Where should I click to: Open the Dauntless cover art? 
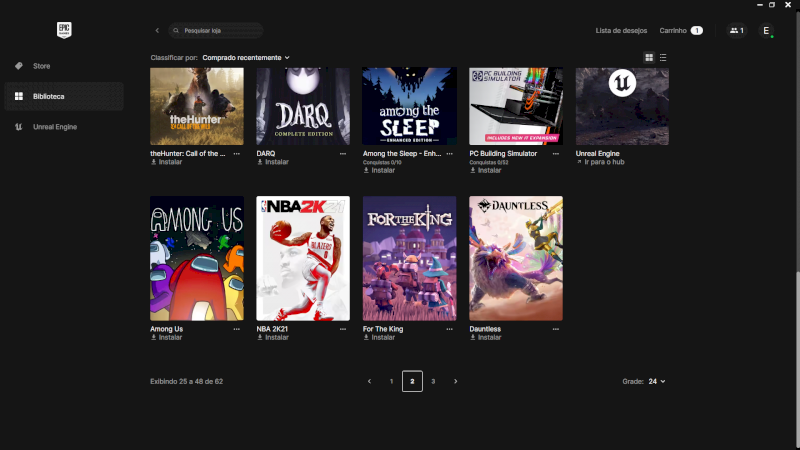click(x=516, y=258)
